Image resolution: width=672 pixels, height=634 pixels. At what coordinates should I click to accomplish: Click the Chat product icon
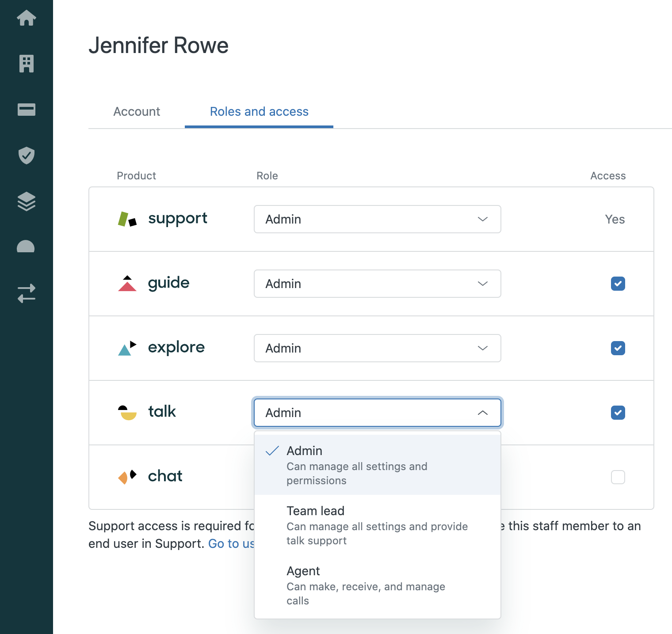[127, 476]
